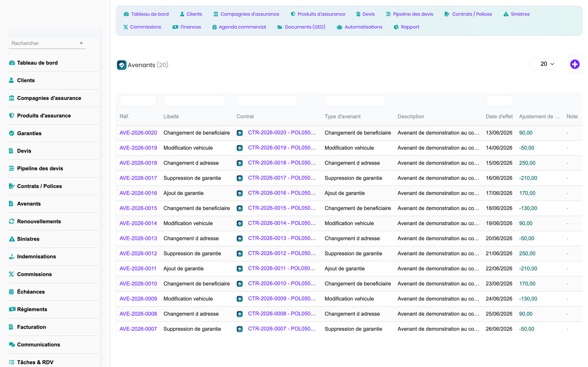Open Commissions in top nav
Viewport: 588px width, 367px height.
click(142, 27)
